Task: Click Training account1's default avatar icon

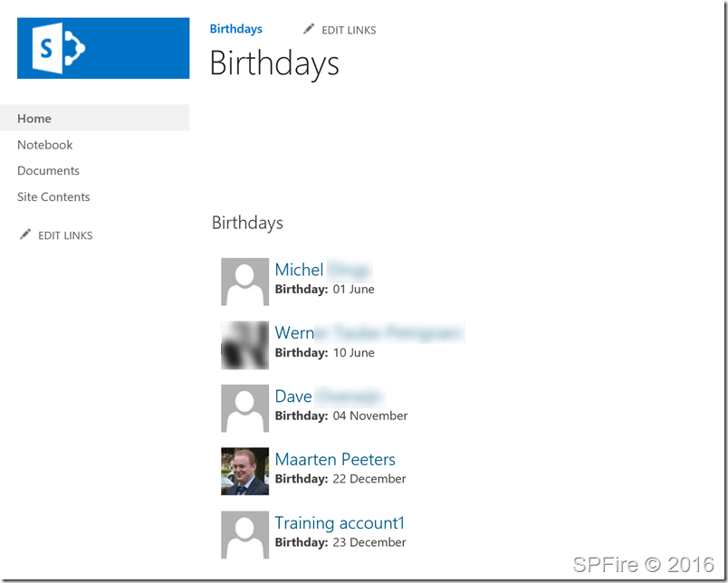Action: pyautogui.click(x=244, y=535)
